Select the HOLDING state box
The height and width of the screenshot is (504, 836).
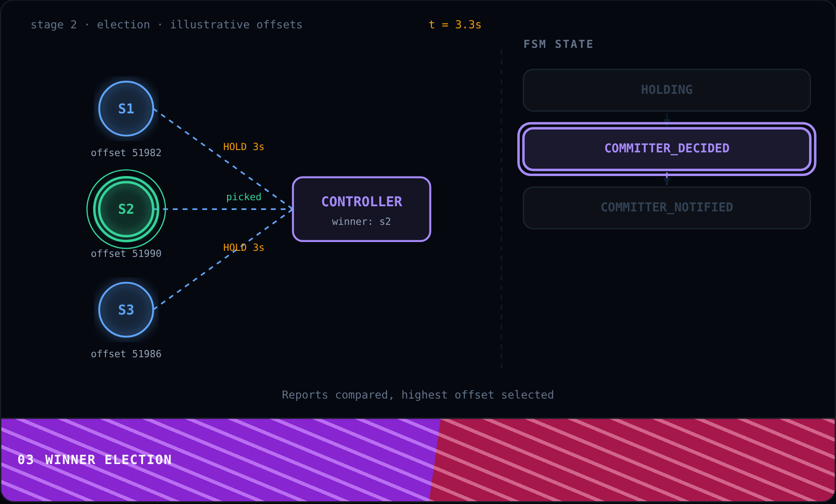point(667,90)
